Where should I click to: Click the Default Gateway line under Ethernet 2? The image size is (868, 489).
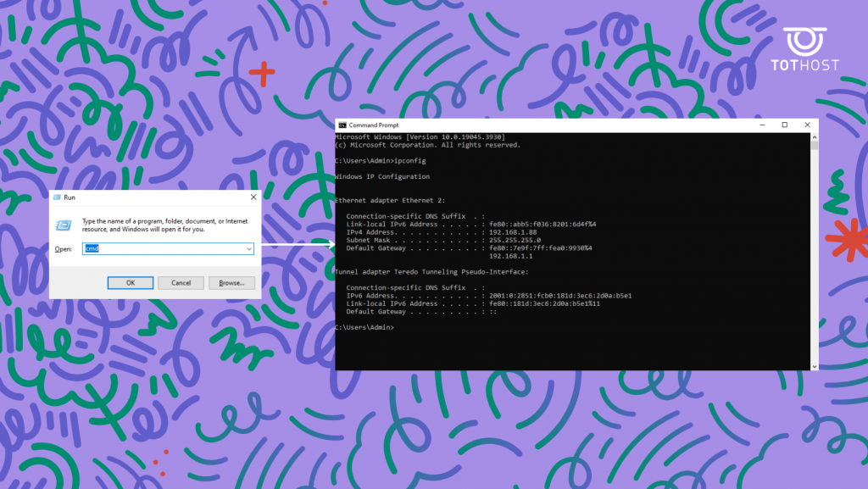point(441,247)
